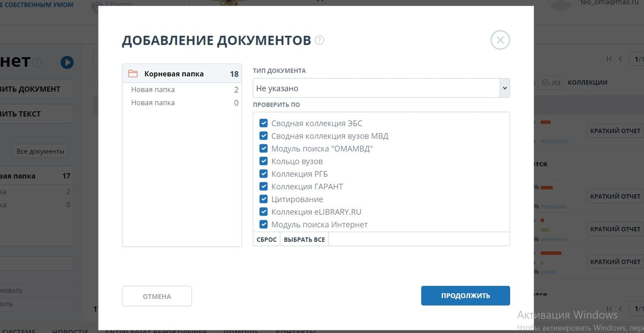Click the Отмена button
The height and width of the screenshot is (333, 644).
click(157, 296)
